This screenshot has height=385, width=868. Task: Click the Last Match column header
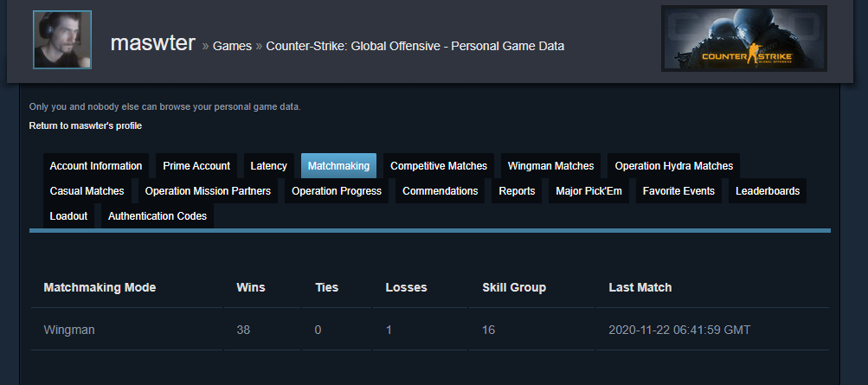[x=640, y=287]
